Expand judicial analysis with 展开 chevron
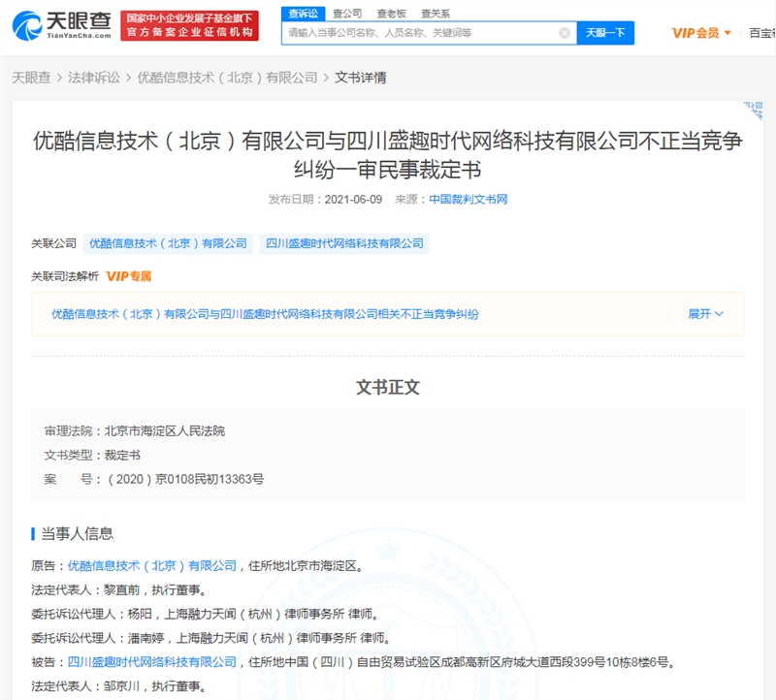This screenshot has width=776, height=700. [x=706, y=314]
